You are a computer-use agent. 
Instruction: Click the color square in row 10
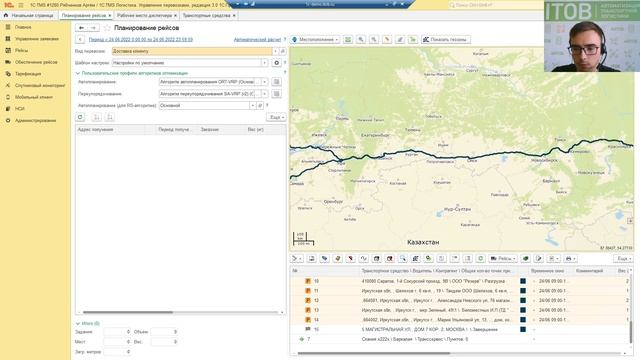[523, 281]
